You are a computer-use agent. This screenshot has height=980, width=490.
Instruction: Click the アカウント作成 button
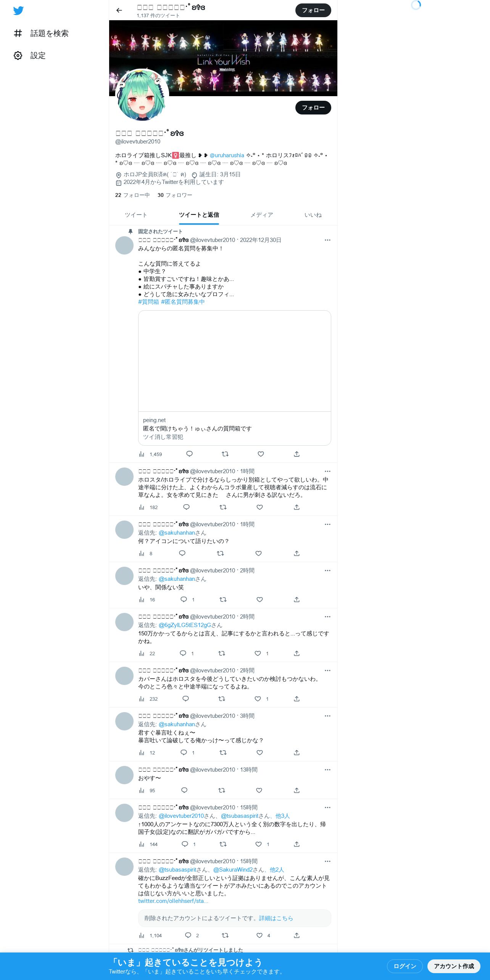[454, 966]
